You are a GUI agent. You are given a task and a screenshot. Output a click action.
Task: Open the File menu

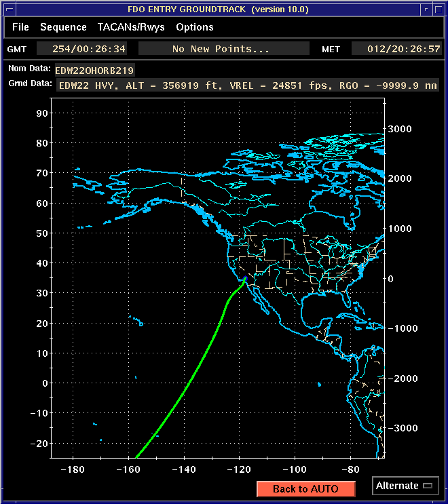click(20, 27)
